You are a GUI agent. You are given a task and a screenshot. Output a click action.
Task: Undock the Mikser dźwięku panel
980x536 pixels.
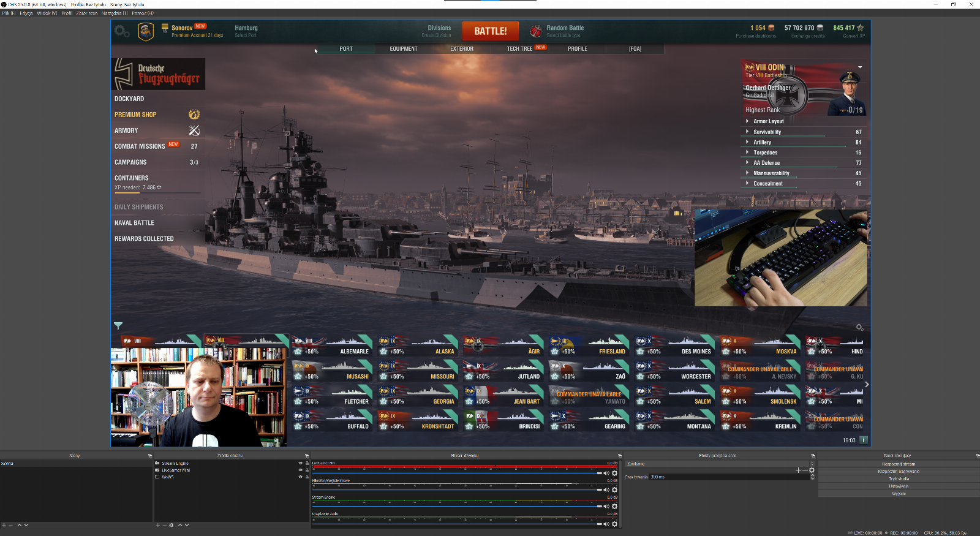(619, 455)
